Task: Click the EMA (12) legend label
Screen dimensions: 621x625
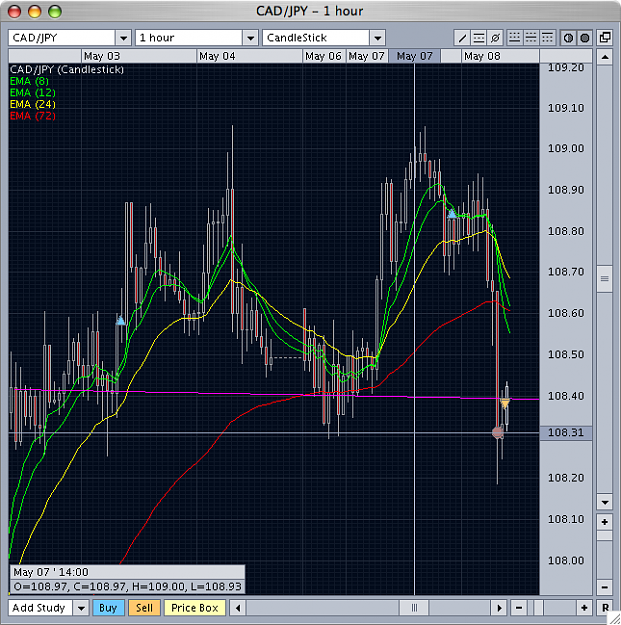Action: [33, 93]
